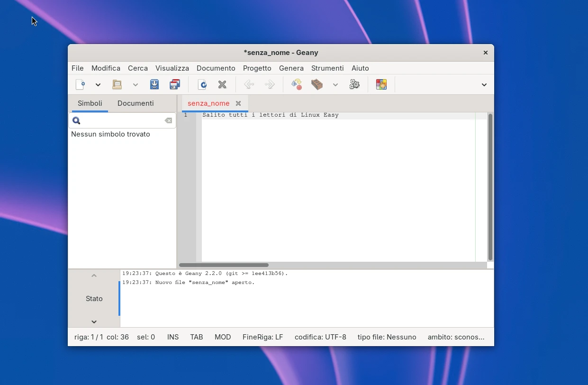Open the Strumenti menu
Screen dimensions: 588x385
(327, 68)
